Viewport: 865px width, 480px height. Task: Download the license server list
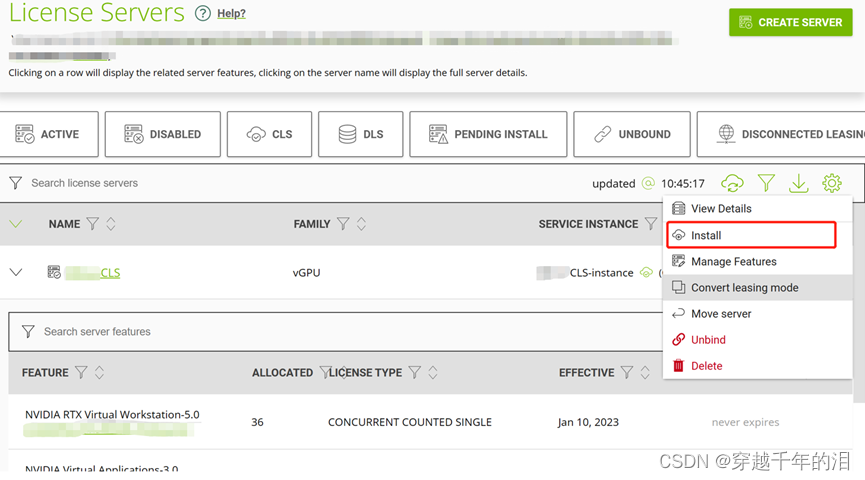click(798, 183)
